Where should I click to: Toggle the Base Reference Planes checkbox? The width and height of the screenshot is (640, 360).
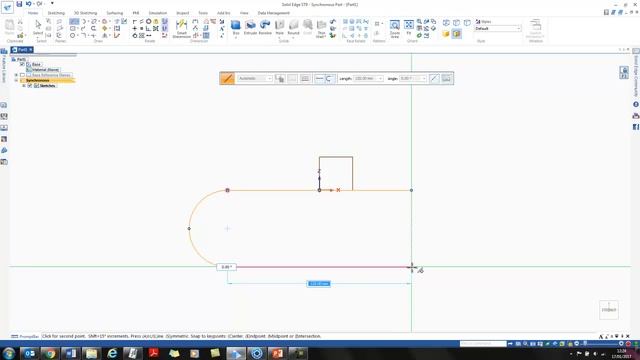[x=22, y=75]
